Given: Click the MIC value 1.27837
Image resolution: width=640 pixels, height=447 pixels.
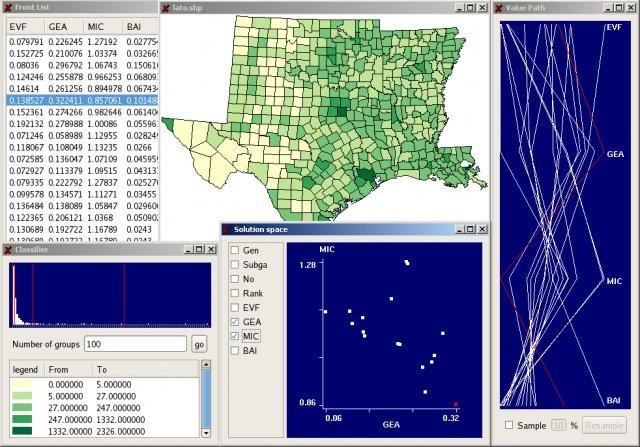Looking at the screenshot, I should [x=102, y=182].
